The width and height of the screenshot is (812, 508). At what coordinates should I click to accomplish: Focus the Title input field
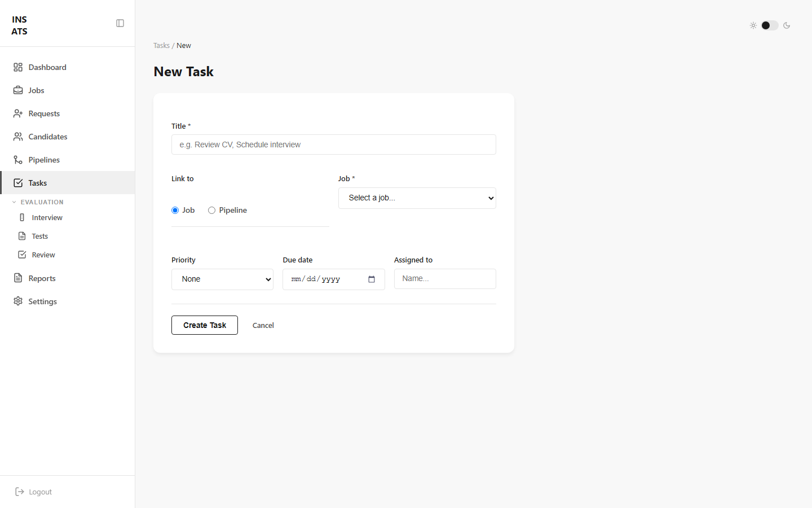click(x=334, y=144)
